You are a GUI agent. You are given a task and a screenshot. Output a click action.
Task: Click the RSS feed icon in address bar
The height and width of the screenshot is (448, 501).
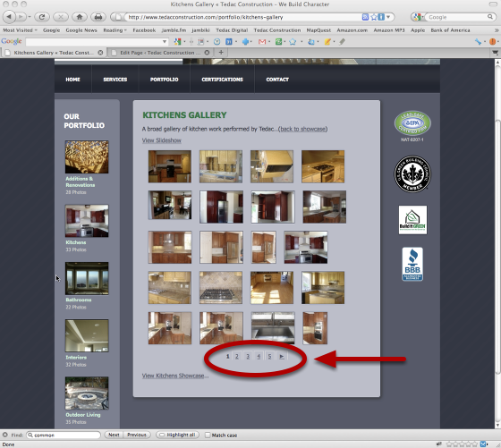point(365,17)
